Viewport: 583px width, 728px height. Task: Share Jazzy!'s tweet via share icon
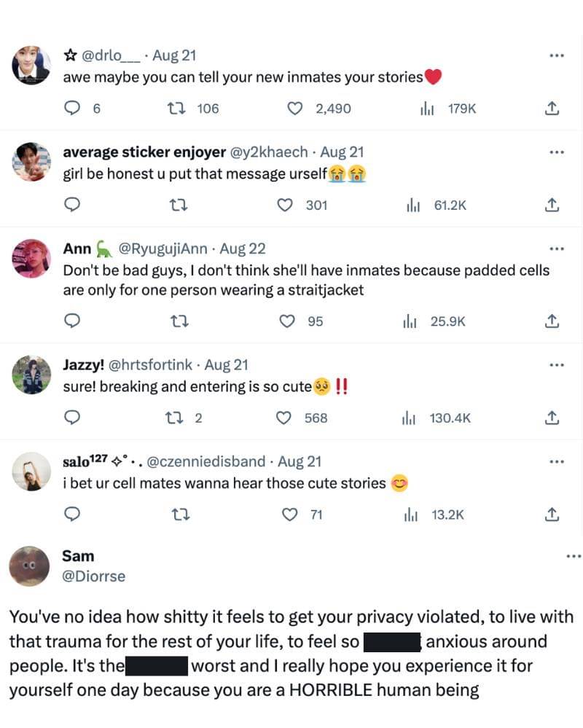click(x=552, y=418)
